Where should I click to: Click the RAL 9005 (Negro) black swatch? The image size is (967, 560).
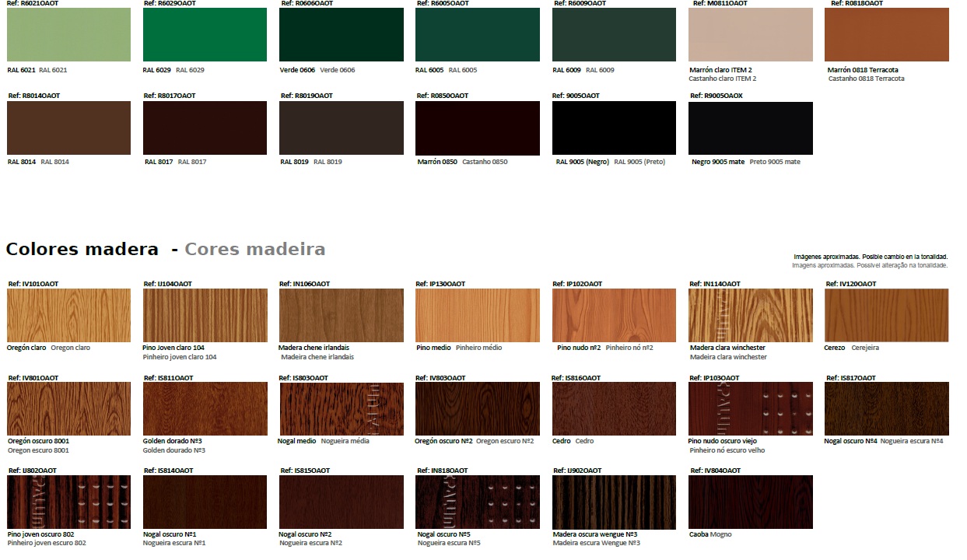(x=614, y=128)
